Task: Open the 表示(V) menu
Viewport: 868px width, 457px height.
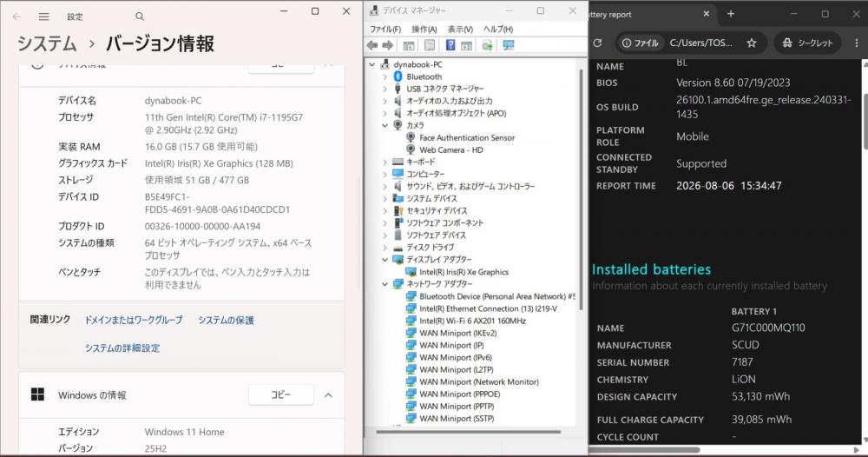Action: (x=460, y=29)
